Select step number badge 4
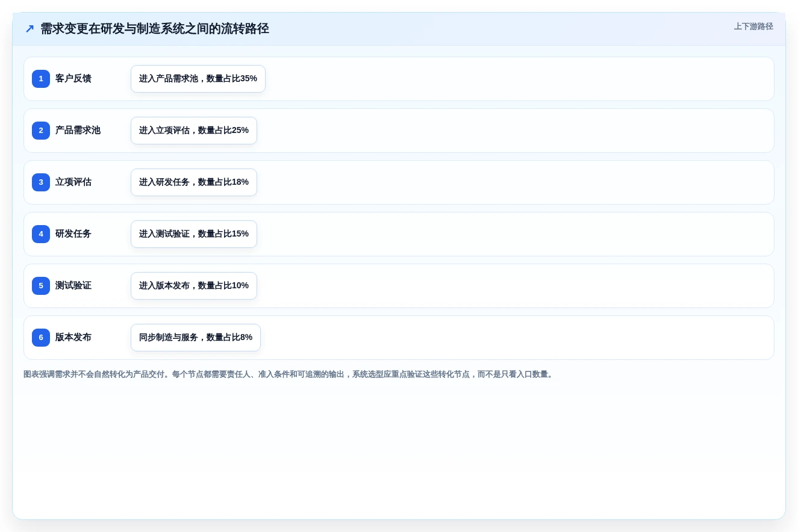This screenshot has height=532, width=798. pos(41,234)
